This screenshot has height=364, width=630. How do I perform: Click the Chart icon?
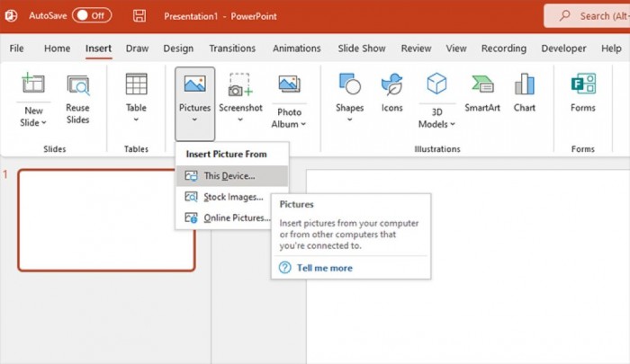[x=524, y=86]
